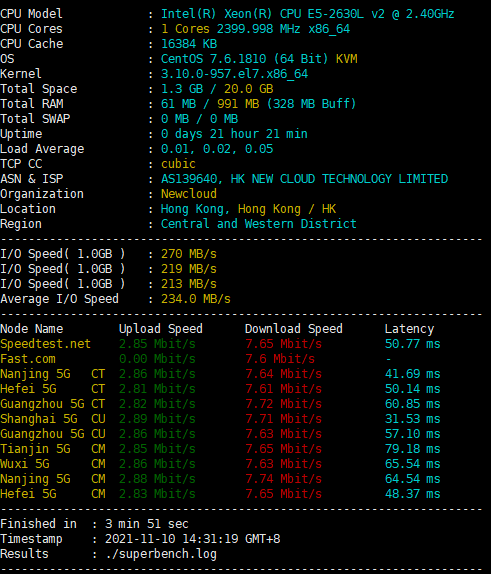Select AS139640, HK NEW CLOUD TECHNOLOGY LIMITED
491x574 pixels.
click(x=305, y=179)
